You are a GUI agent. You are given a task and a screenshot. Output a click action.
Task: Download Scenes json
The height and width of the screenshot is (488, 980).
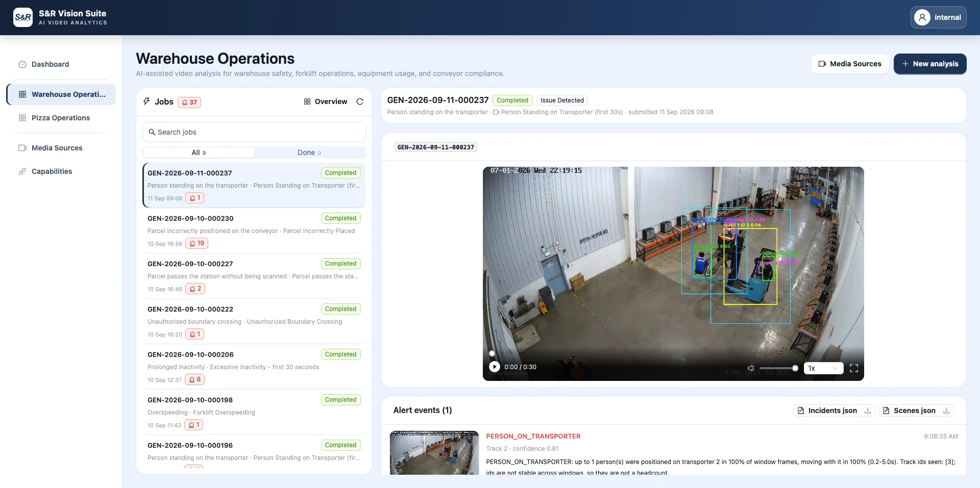pyautogui.click(x=916, y=410)
